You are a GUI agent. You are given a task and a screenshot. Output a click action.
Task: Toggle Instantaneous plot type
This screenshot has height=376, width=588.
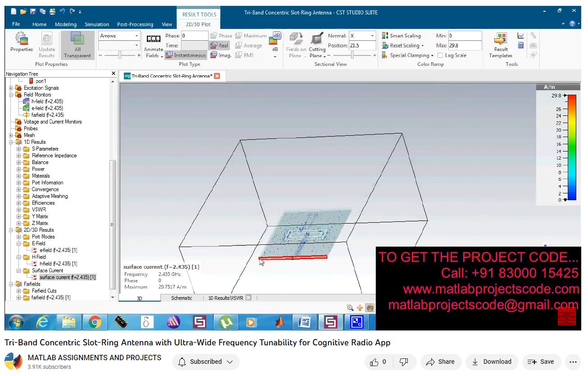[186, 55]
